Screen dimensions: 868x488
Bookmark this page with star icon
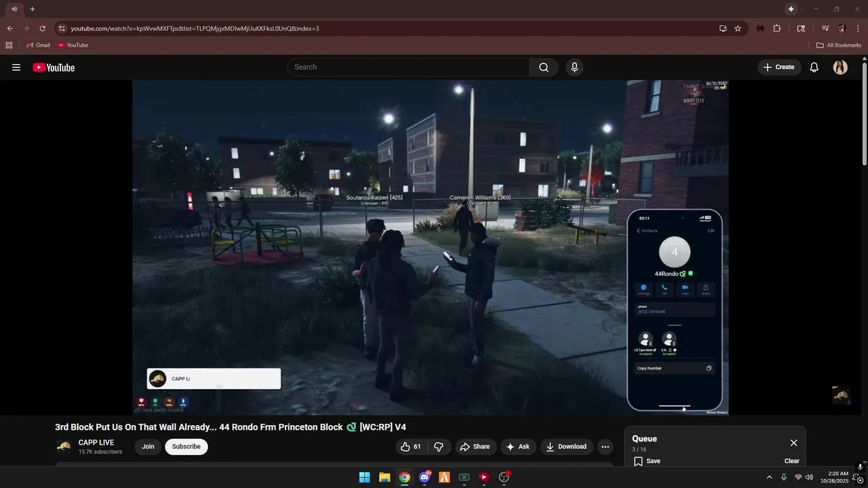pyautogui.click(x=738, y=28)
